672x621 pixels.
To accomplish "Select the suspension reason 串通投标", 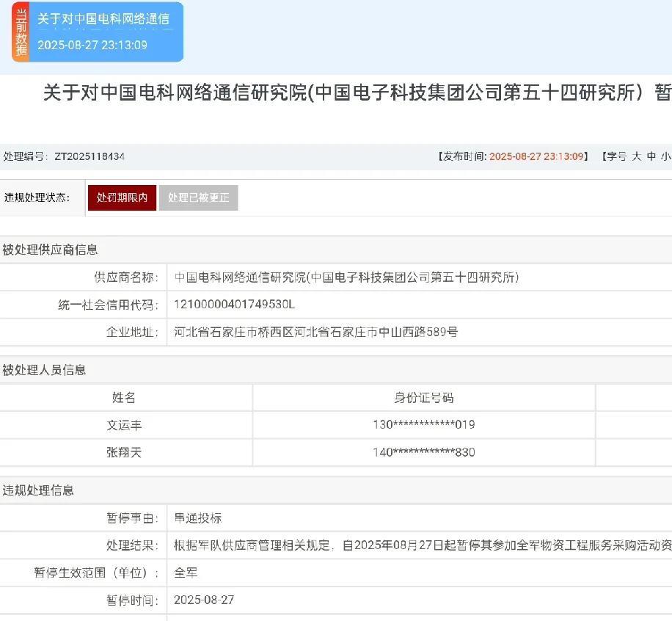I will click(197, 518).
